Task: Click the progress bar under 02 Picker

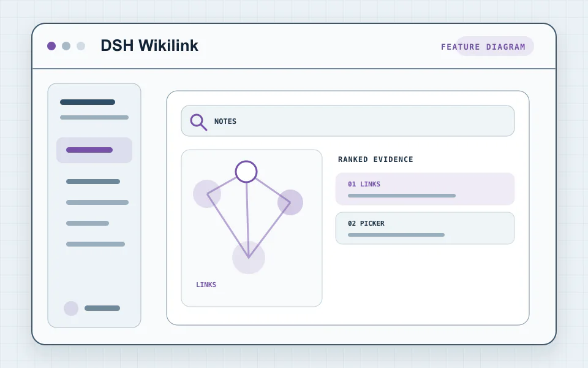Action: [x=396, y=235]
